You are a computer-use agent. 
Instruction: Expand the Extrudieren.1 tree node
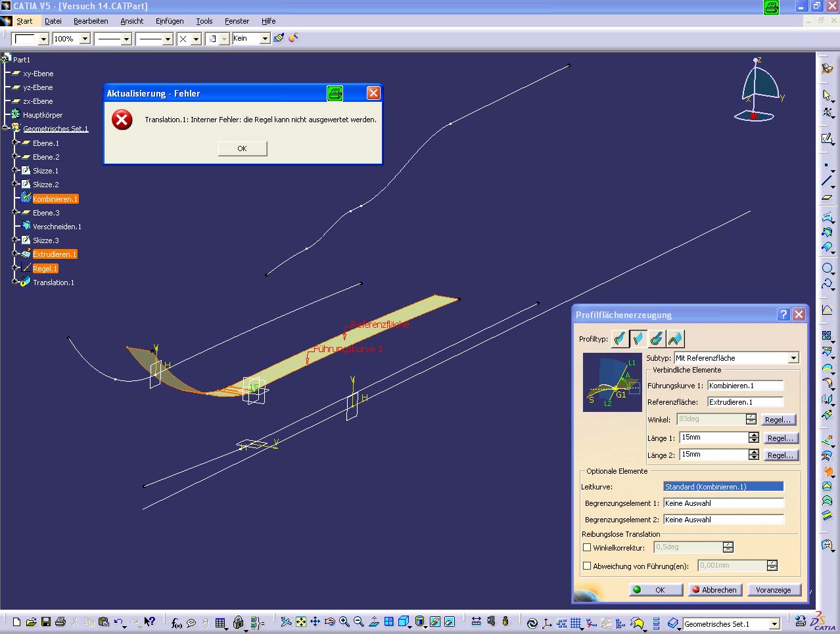(14, 254)
